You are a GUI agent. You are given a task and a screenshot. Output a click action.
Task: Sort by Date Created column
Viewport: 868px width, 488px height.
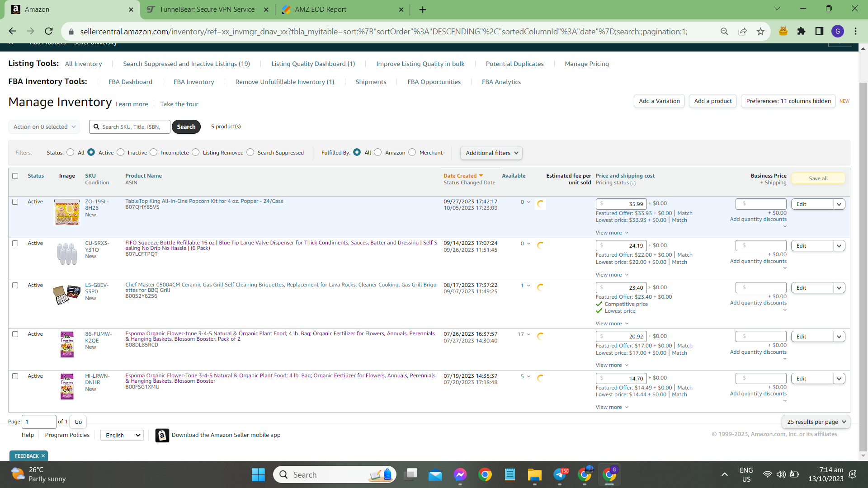[x=463, y=176]
